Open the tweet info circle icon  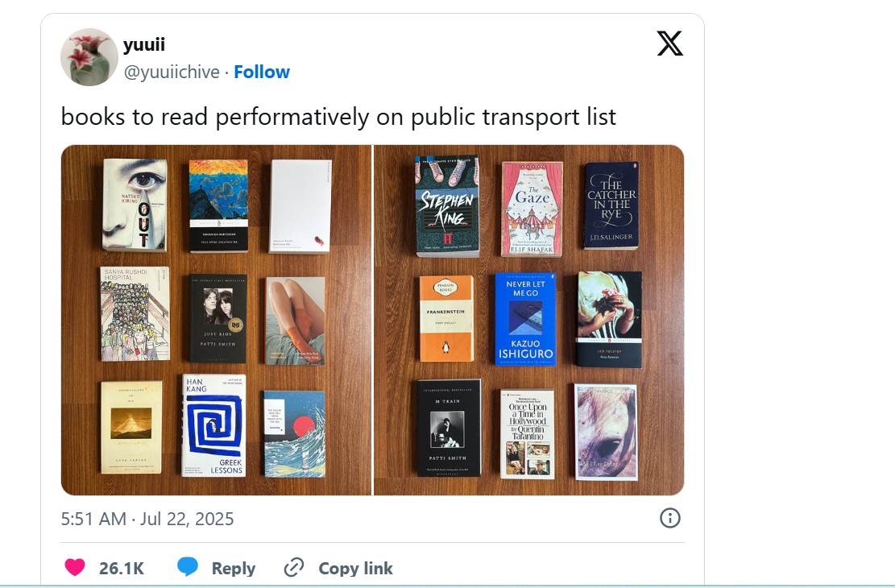pos(670,518)
